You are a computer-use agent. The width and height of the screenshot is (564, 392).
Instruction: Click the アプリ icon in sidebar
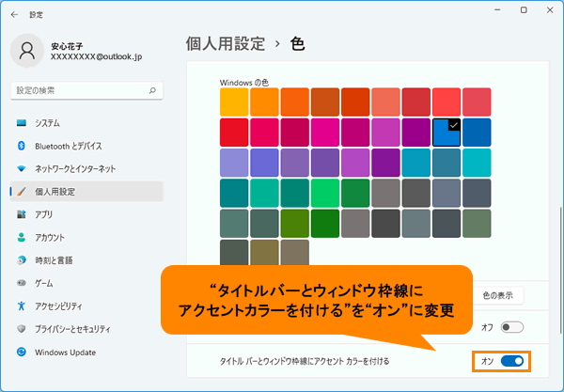coord(21,214)
